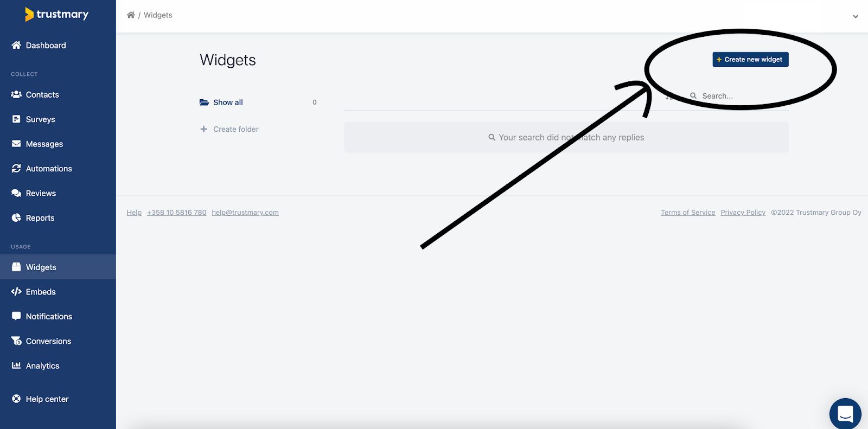The image size is (868, 429).
Task: Click the Surveys form icon
Action: (16, 119)
